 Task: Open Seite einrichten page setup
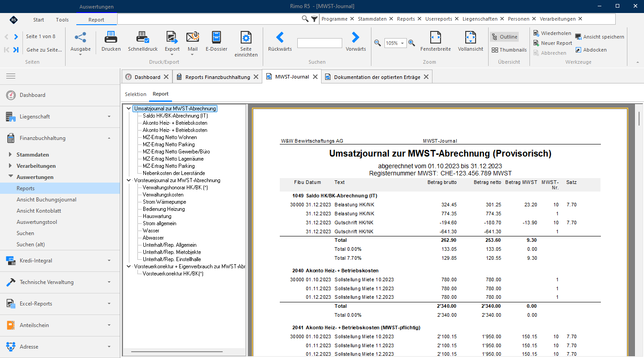coord(246,37)
